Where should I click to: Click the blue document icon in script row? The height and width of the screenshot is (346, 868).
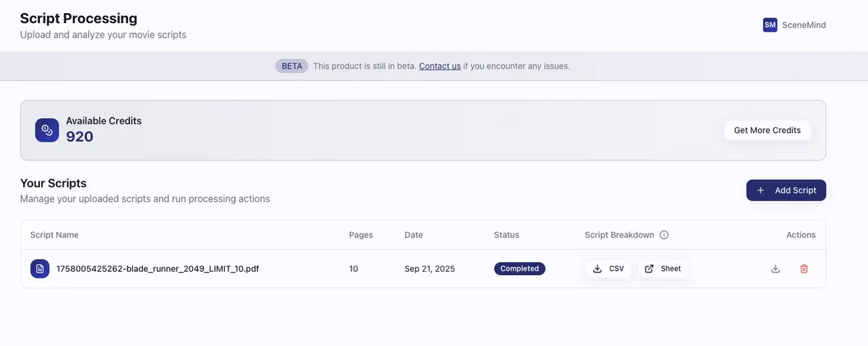point(41,269)
